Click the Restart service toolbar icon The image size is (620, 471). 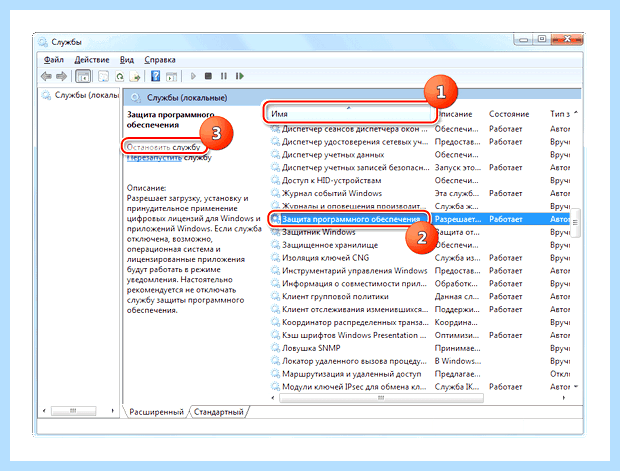(240, 76)
